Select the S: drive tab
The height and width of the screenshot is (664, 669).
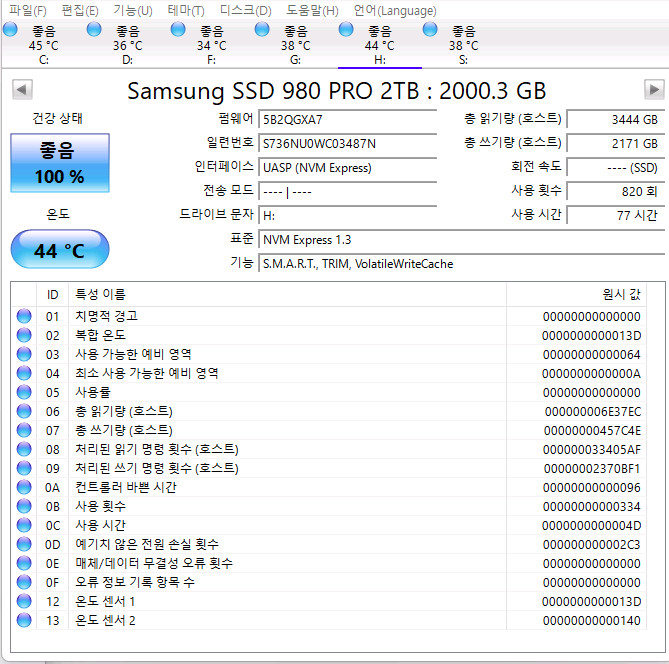point(463,45)
